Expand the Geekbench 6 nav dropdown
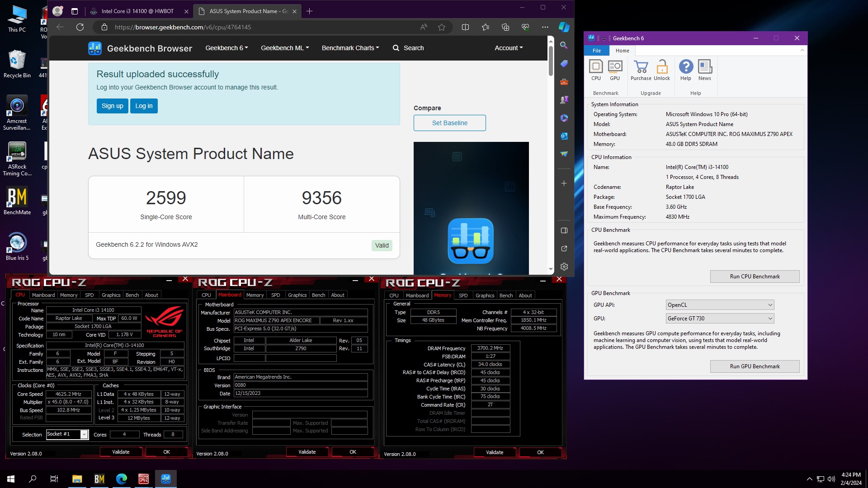The width and height of the screenshot is (868, 488). (226, 48)
